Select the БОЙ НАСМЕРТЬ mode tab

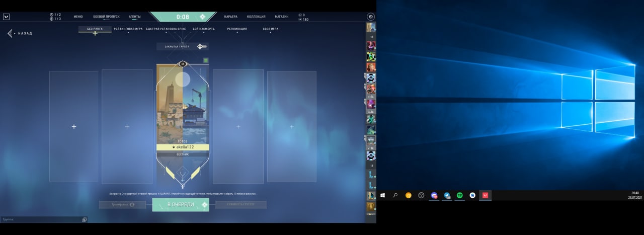click(204, 29)
